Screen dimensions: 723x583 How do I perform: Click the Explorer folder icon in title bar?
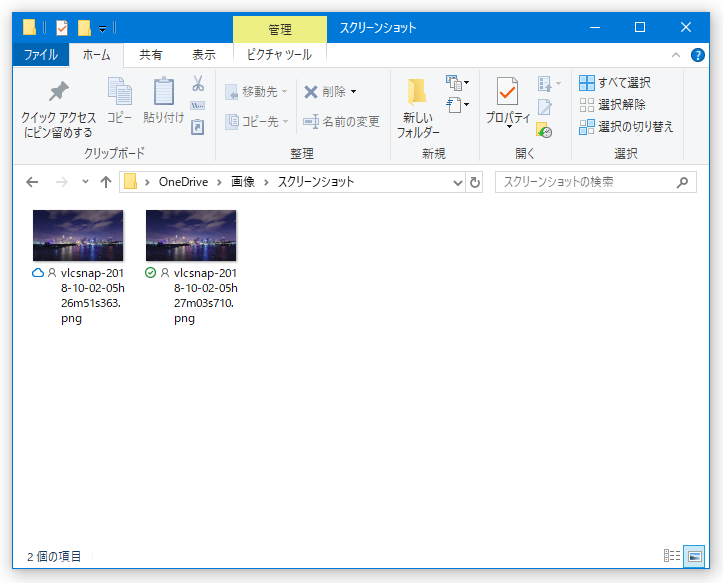(29, 28)
